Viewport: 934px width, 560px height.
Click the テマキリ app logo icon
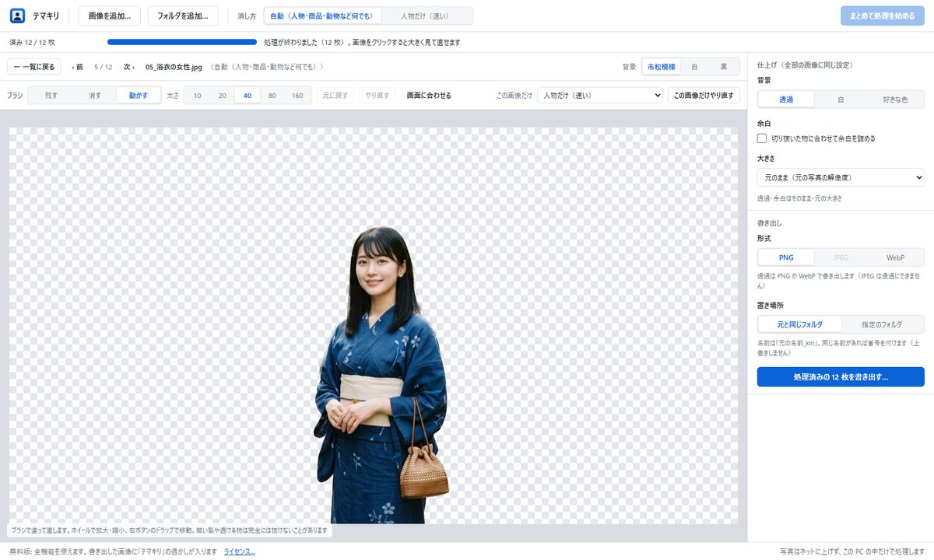17,16
